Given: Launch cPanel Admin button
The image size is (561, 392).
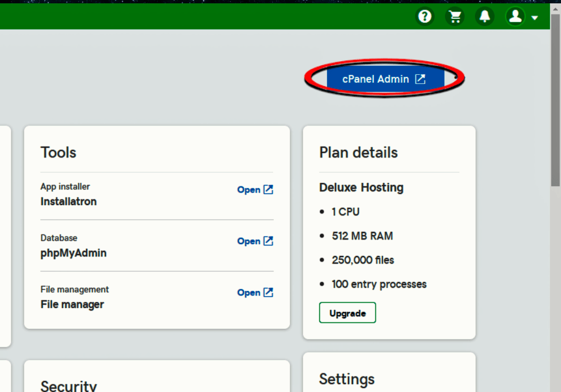Looking at the screenshot, I should tap(385, 79).
